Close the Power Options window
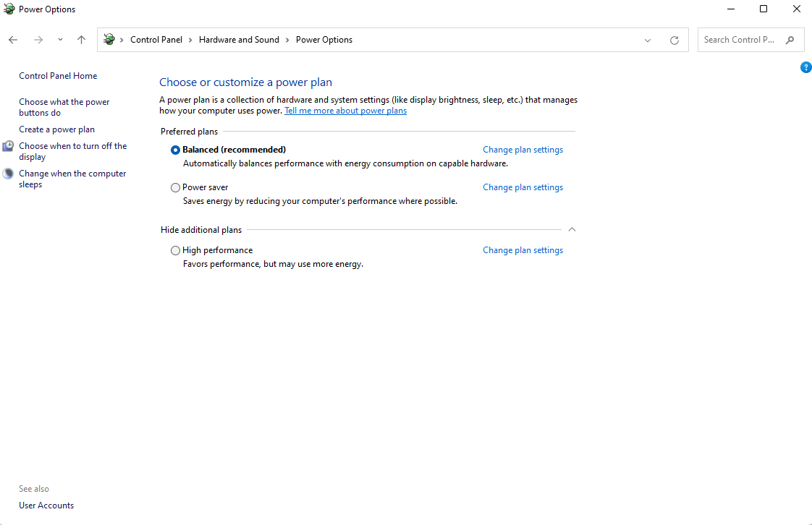The height and width of the screenshot is (525, 812). pos(797,9)
